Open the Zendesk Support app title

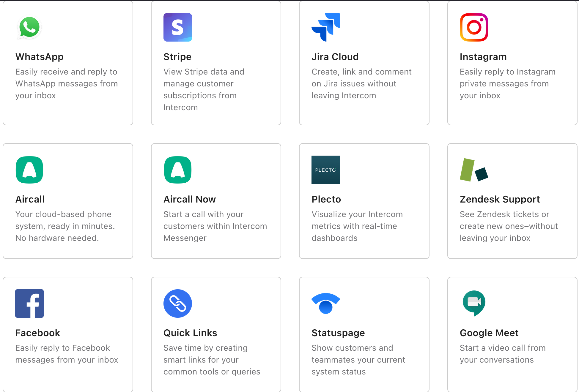tap(500, 199)
